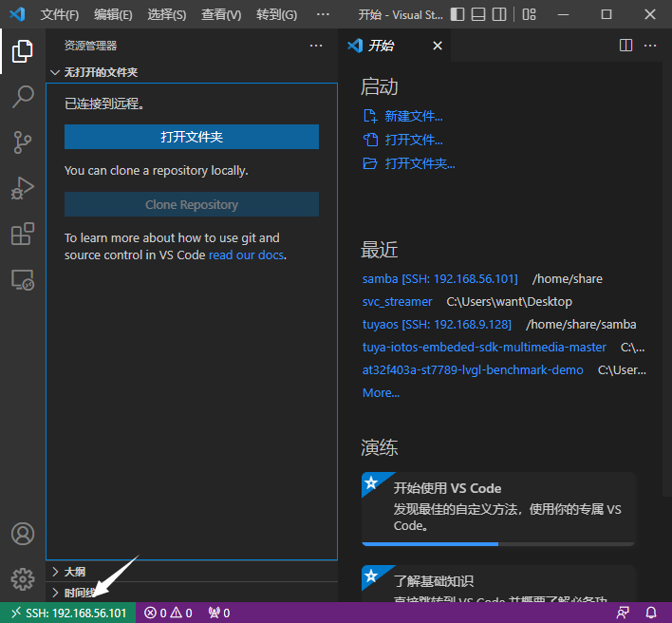Select the 开始 editor tab
Screen dimensions: 672x623
[394, 46]
